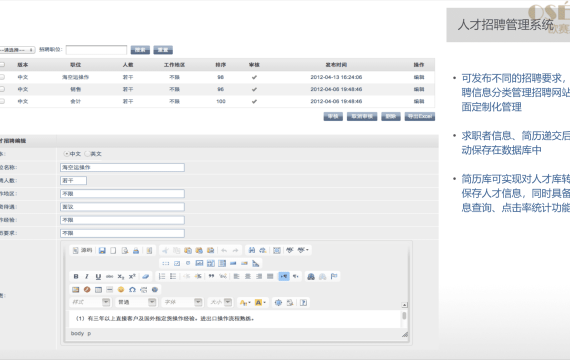
Task: Open the About editor question icon
Action: (x=304, y=303)
